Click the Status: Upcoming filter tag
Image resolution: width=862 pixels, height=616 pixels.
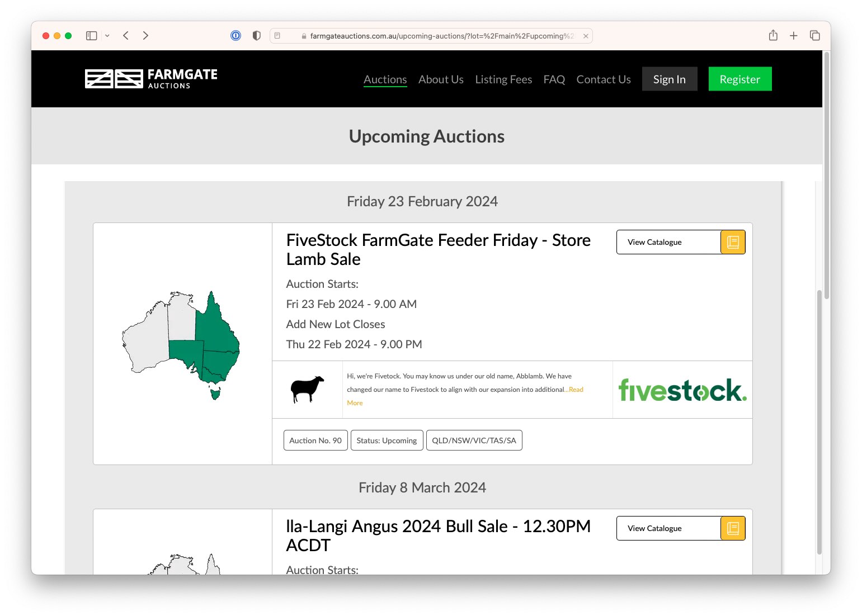(387, 440)
